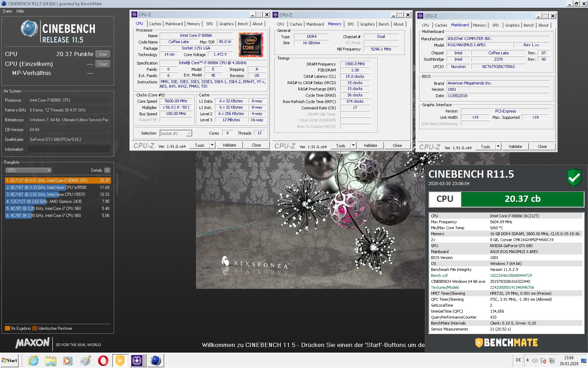The image size is (588, 368).
Task: Select ranking entry AMD Opteron 2435
Action: [x=58, y=202]
